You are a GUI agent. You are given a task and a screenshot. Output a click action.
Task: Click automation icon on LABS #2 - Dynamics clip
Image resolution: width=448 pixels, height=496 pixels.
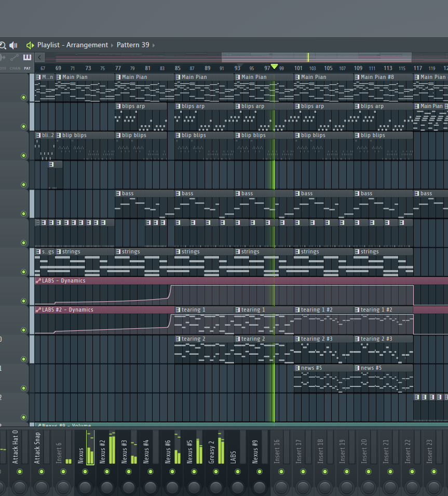(38, 310)
